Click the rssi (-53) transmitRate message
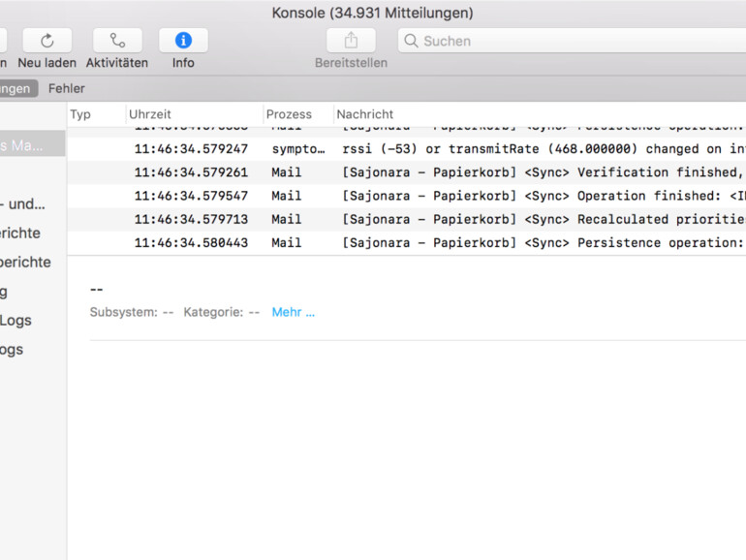746x560 pixels. (x=544, y=149)
